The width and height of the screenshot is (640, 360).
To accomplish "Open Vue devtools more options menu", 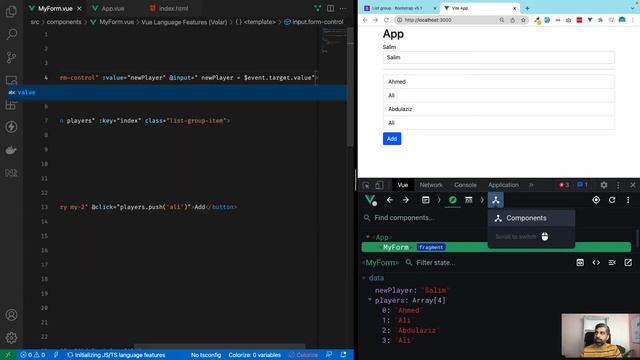I will tap(628, 200).
